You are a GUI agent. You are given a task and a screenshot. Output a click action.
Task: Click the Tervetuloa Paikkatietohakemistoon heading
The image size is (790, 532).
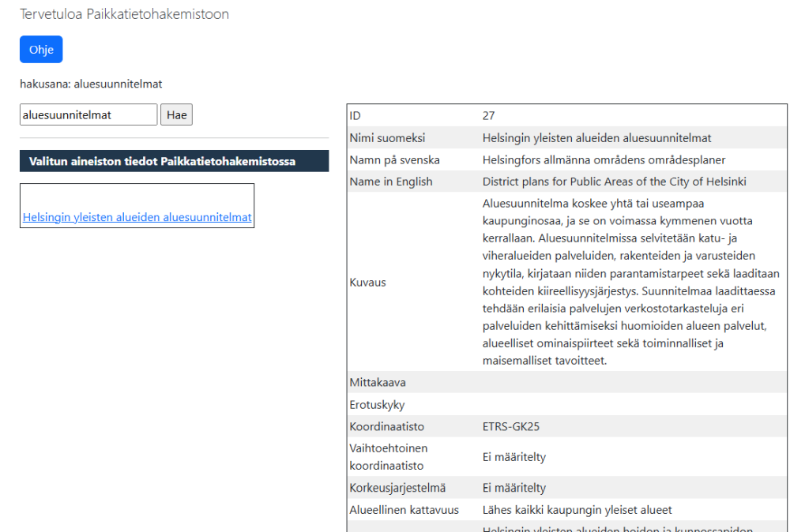click(125, 14)
